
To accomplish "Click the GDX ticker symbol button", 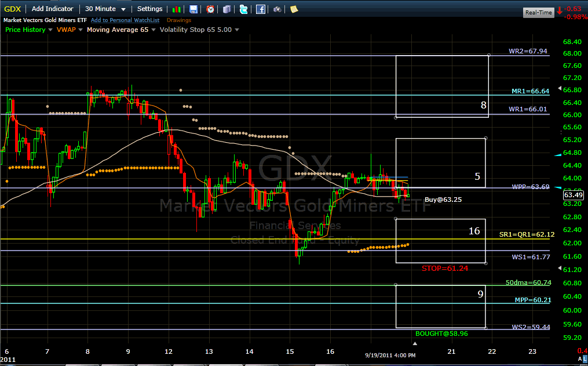I will (12, 9).
